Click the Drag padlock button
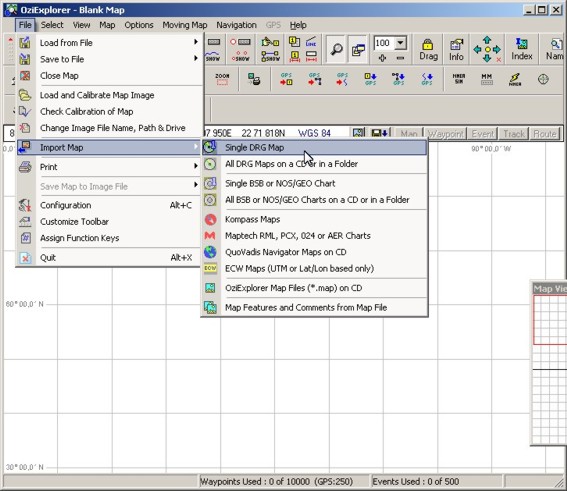Screen dimensions: 567x491 (428, 50)
